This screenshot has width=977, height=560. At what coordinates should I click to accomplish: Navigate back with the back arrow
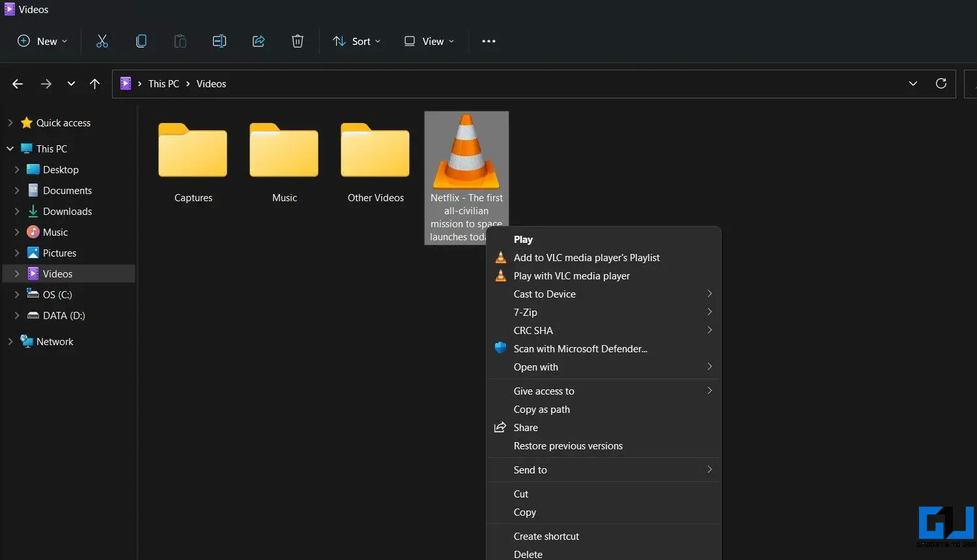click(18, 83)
